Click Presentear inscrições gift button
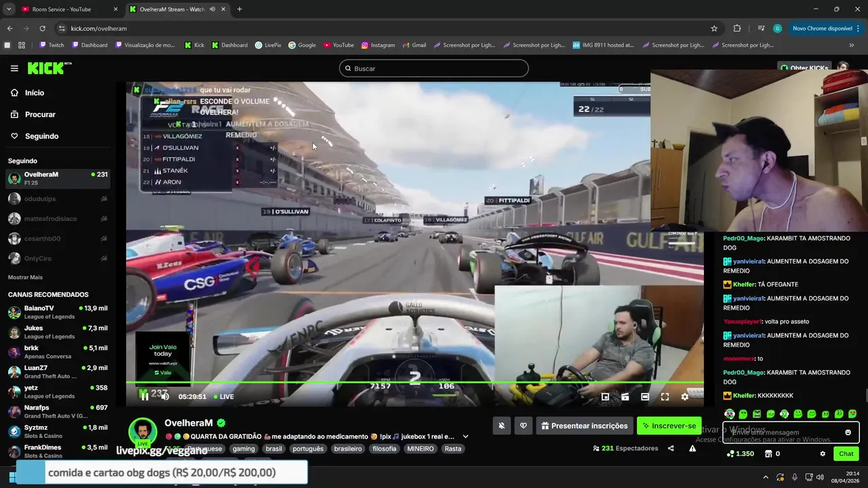 click(x=585, y=426)
